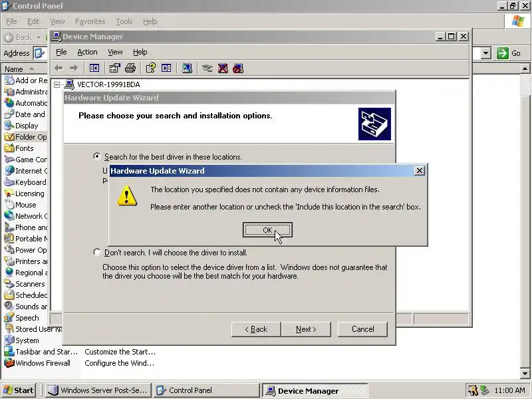Open Scanners and Cameras item

click(x=25, y=284)
